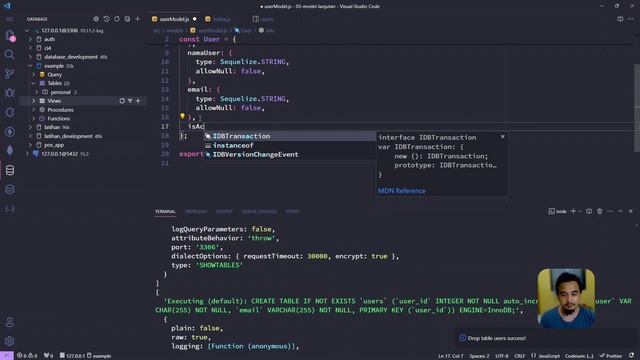Expand the 127.0.0.1@5432 connection
Viewport: 640px width, 360px height.
point(27,154)
